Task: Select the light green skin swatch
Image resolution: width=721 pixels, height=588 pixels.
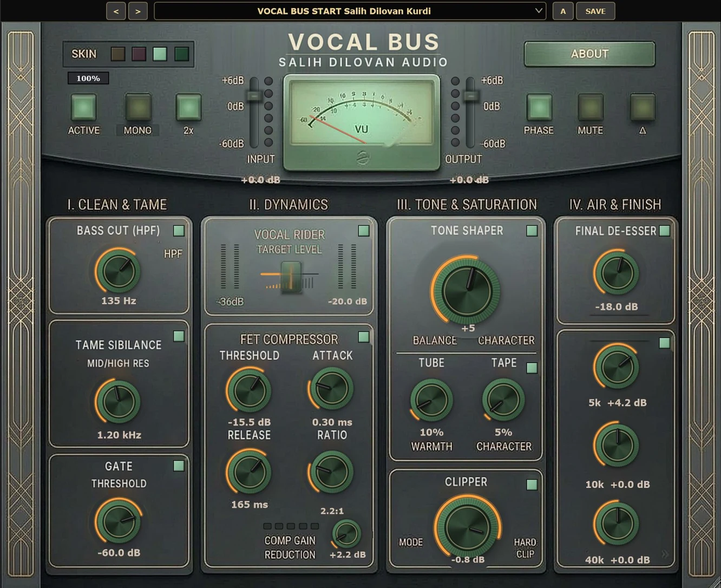Action: (160, 54)
